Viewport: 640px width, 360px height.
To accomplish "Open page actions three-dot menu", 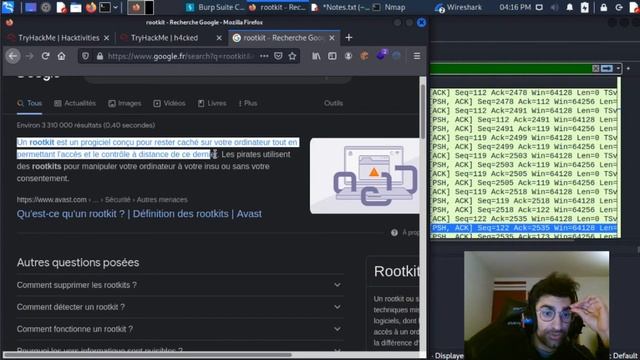I will [x=264, y=56].
